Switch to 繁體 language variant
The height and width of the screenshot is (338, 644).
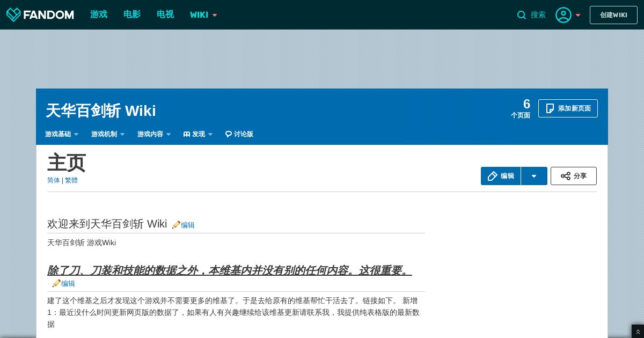[x=71, y=180]
